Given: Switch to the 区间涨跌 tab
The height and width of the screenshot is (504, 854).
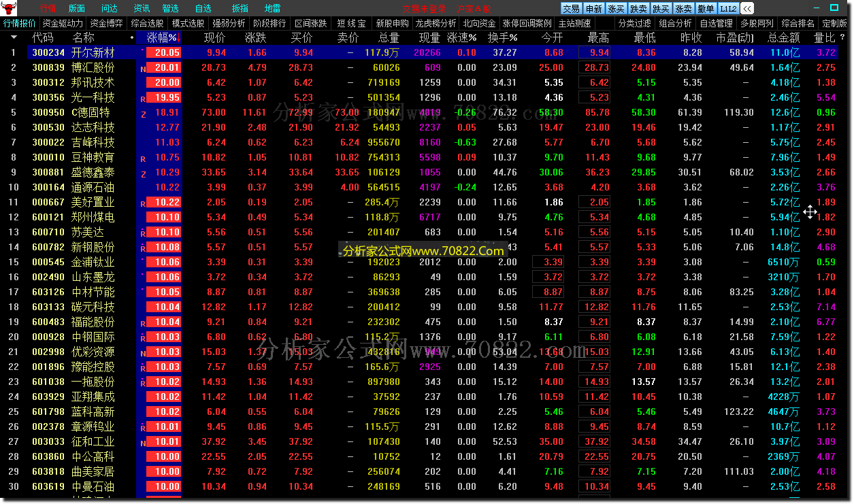Looking at the screenshot, I should (x=311, y=23).
